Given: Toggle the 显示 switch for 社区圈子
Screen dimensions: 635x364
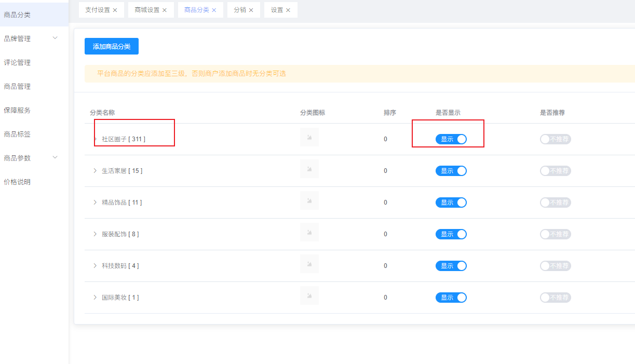Looking at the screenshot, I should click(x=451, y=139).
